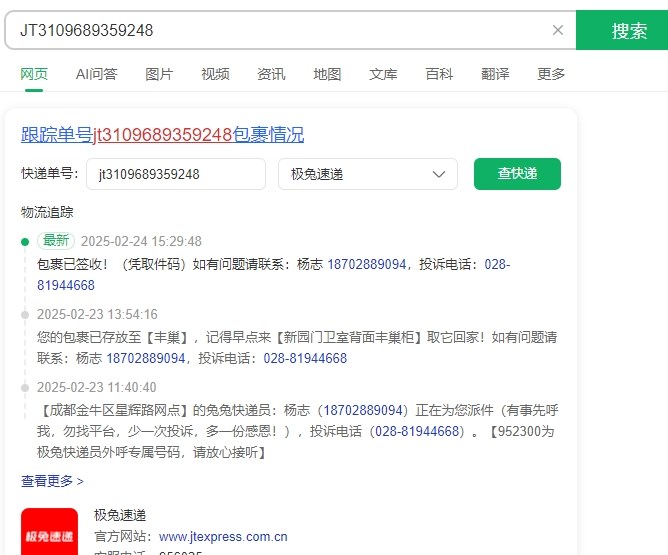Click the red 极兔速递 logo
This screenshot has width=668, height=555.
pos(49,532)
